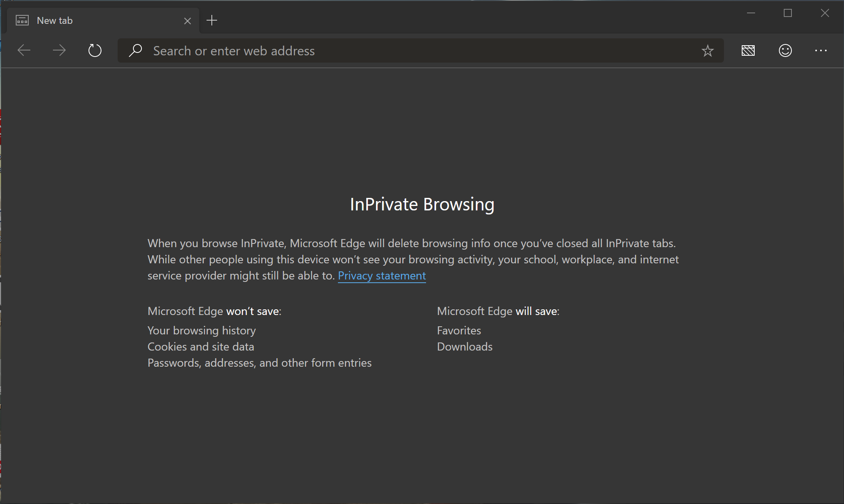Click inside the address bar
The height and width of the screenshot is (504, 844).
pyautogui.click(x=364, y=50)
